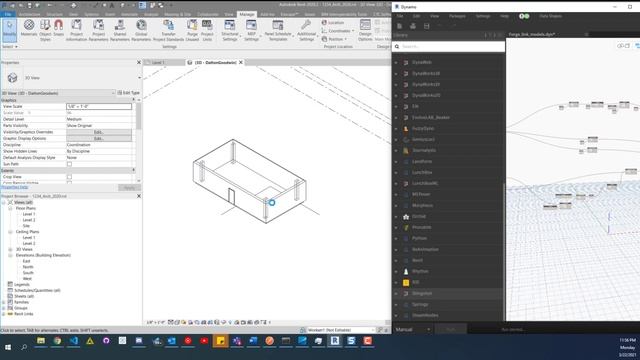Click Edit button for Visibility/Graphics Overrides
The height and width of the screenshot is (360, 640).
[x=99, y=132]
